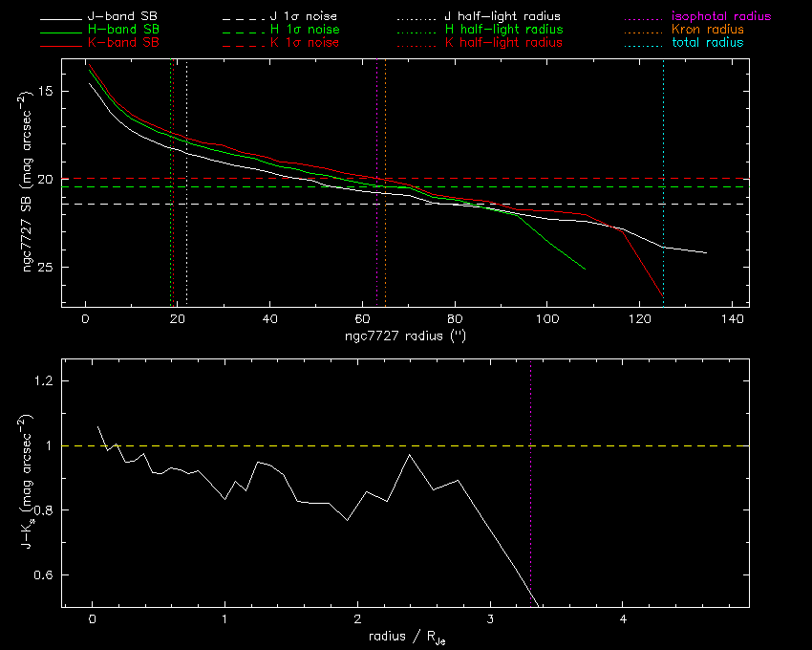Click the magenta vertical dotted line in top plot
812x650 pixels.
pos(377,115)
